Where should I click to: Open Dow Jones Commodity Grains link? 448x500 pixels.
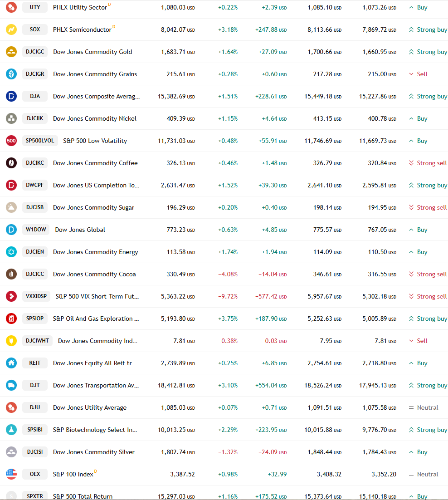[x=95, y=74]
